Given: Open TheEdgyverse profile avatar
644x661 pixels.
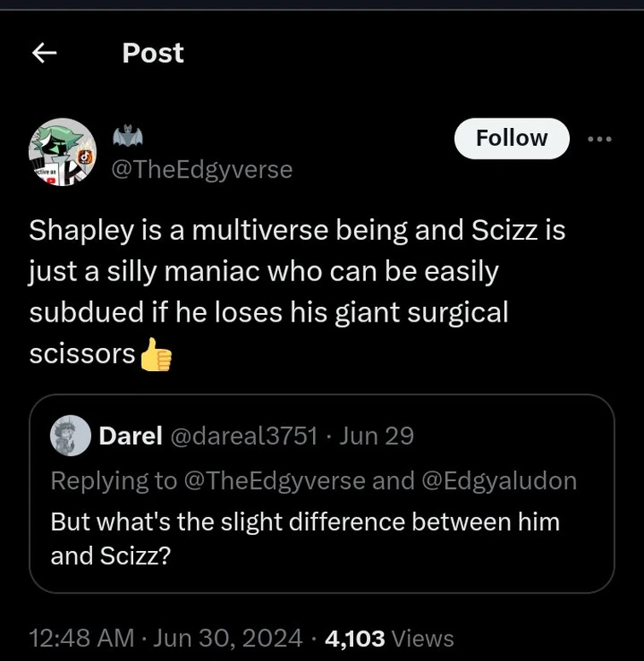Looking at the screenshot, I should click(62, 153).
